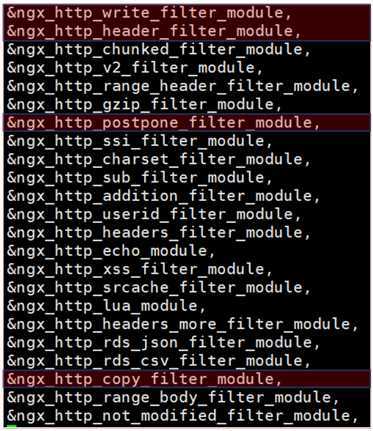Click the ngx_http_range_header_filter_module line
Screen dimensions: 373x431
pyautogui.click(x=182, y=87)
